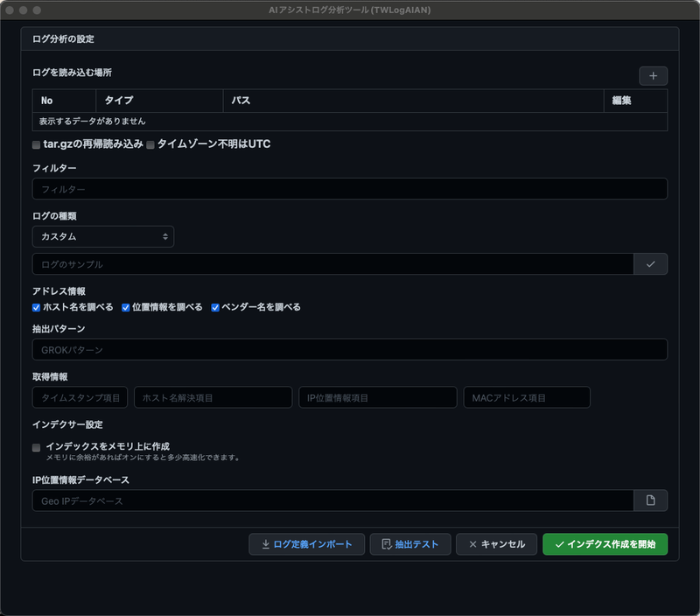This screenshot has height=616, width=700.
Task: Click the ログのサンプル text field
Action: [332, 264]
